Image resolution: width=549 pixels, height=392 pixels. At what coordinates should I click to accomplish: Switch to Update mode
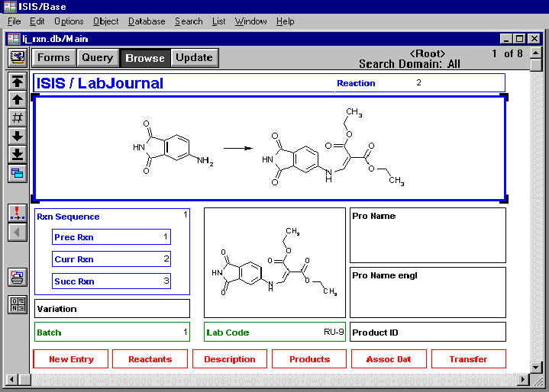[x=194, y=57]
